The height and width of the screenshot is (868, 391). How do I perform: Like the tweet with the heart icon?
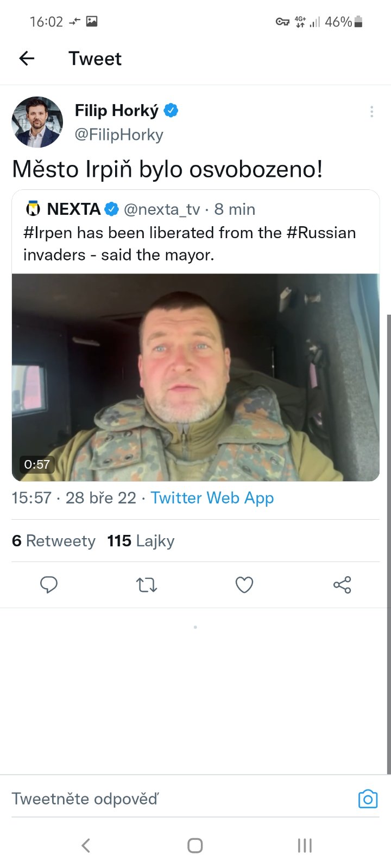[x=244, y=584]
